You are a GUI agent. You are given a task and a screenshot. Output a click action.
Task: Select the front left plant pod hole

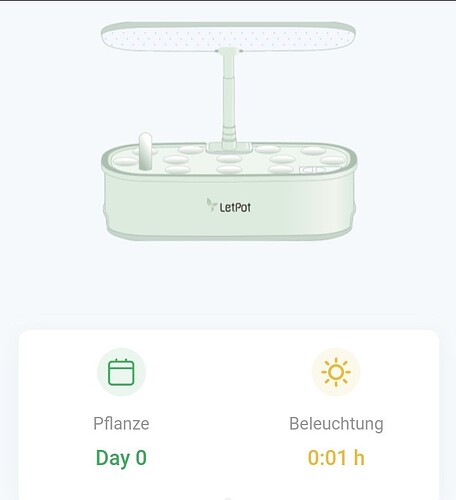pyautogui.click(x=177, y=170)
